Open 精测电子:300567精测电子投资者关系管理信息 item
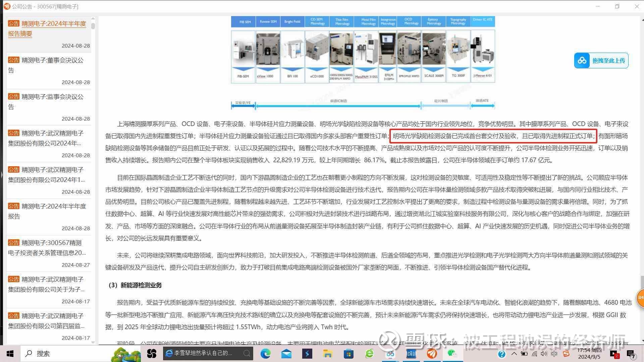The image size is (644, 362). (47, 248)
